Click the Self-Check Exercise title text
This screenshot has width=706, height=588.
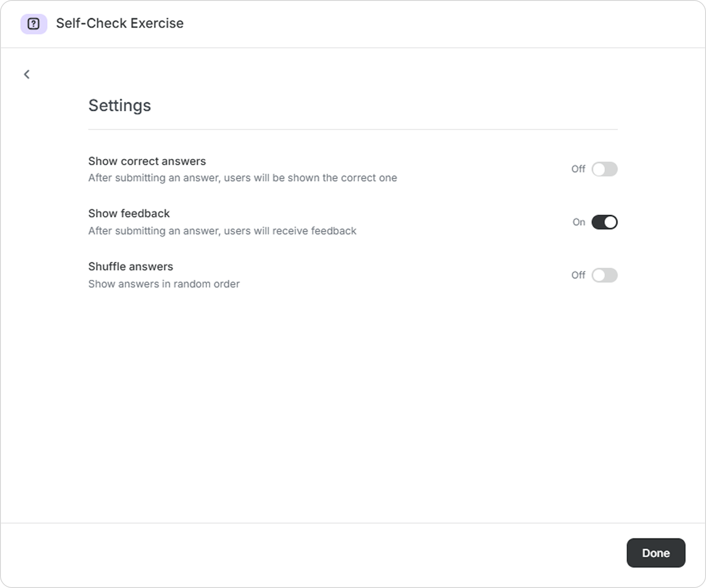click(x=120, y=23)
